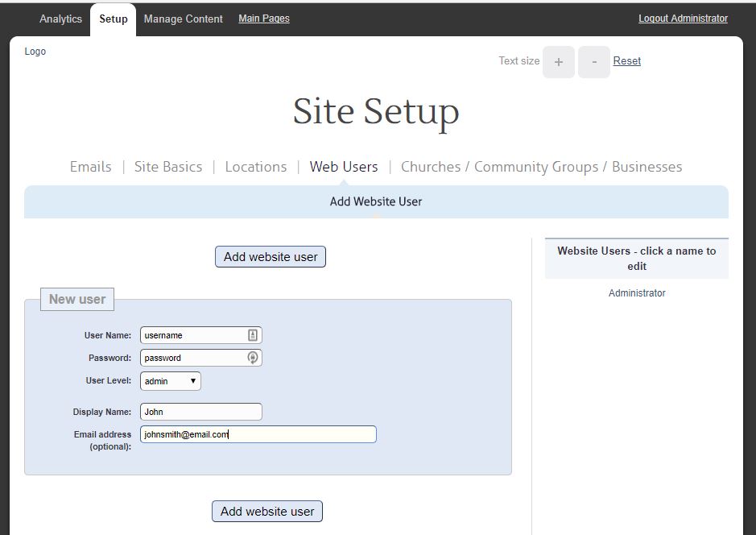756x535 pixels.
Task: Click the Logo image placeholder
Action: [35, 52]
